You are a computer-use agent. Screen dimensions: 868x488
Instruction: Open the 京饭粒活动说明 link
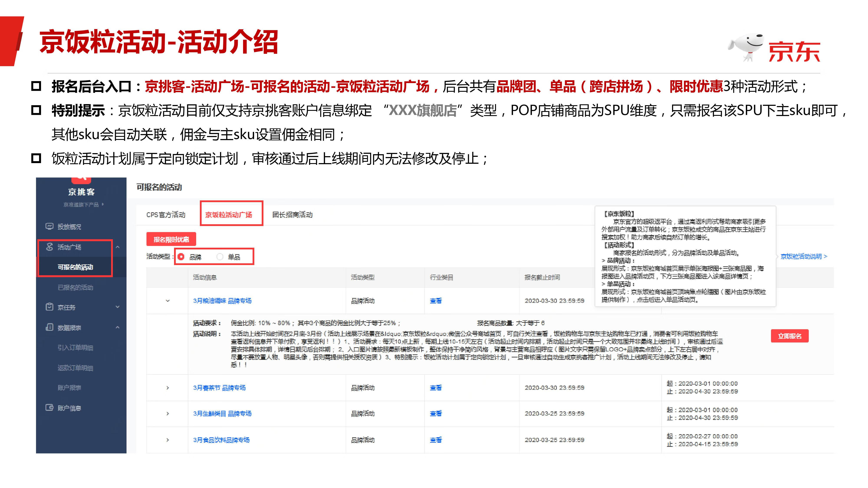pyautogui.click(x=804, y=256)
